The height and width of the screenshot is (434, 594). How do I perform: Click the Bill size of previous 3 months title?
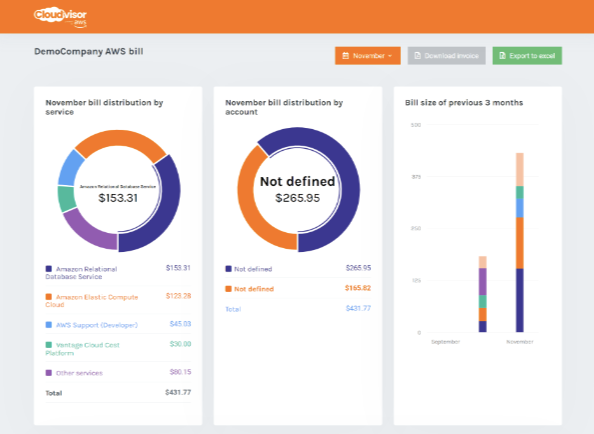(x=464, y=103)
